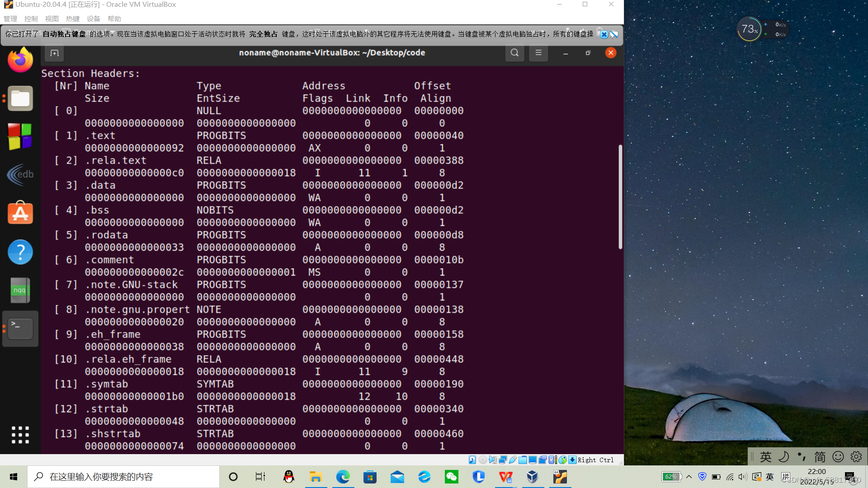The height and width of the screenshot is (488, 868).
Task: Toggle IME 简 simplified Chinese mode
Action: click(x=820, y=457)
